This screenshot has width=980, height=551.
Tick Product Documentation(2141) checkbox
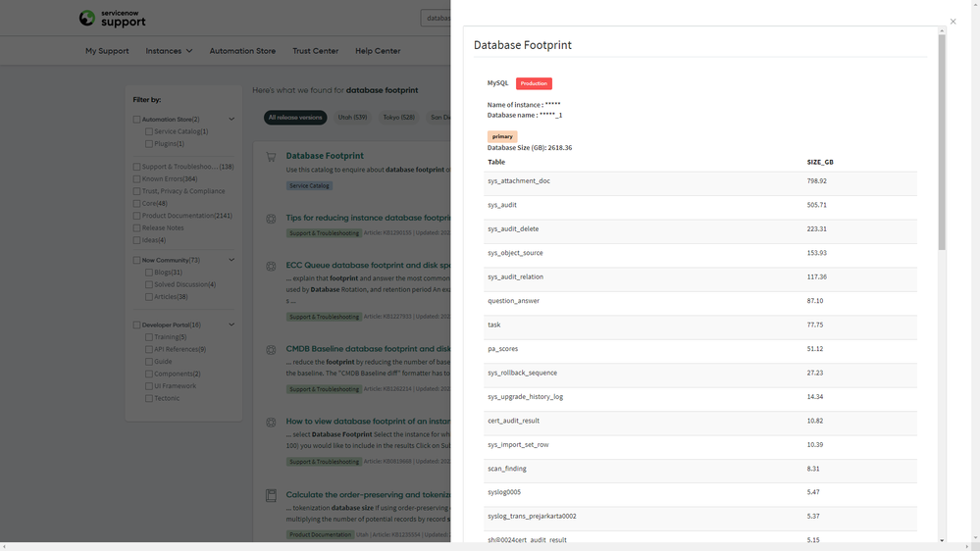pos(136,216)
